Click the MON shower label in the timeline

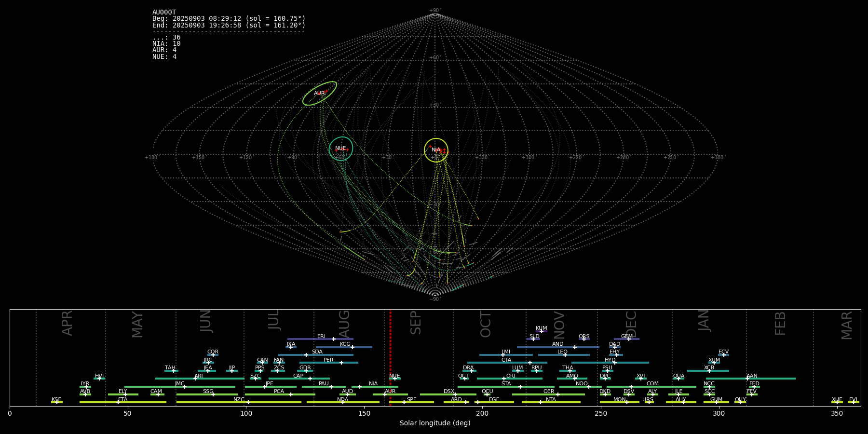coord(620,400)
